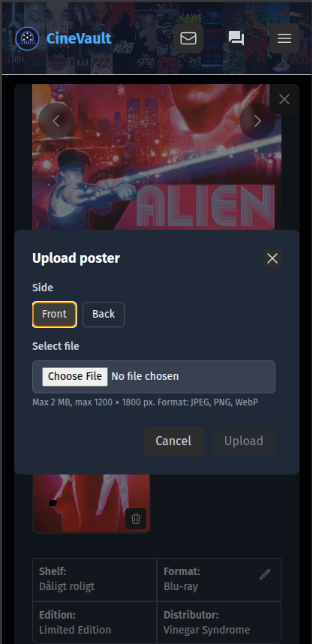Screen dimensions: 312x644
Task: Close the Upload poster dialog
Action: [272, 258]
